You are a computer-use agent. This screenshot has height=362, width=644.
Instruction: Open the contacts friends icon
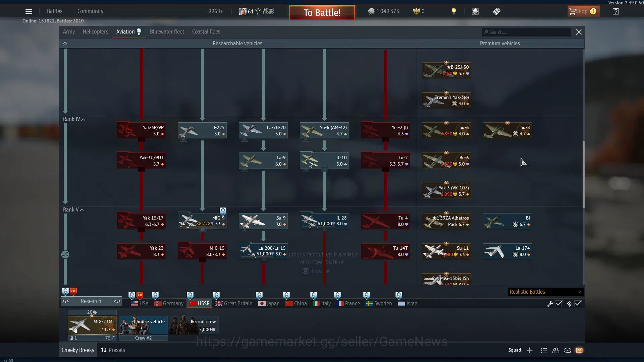point(556,350)
